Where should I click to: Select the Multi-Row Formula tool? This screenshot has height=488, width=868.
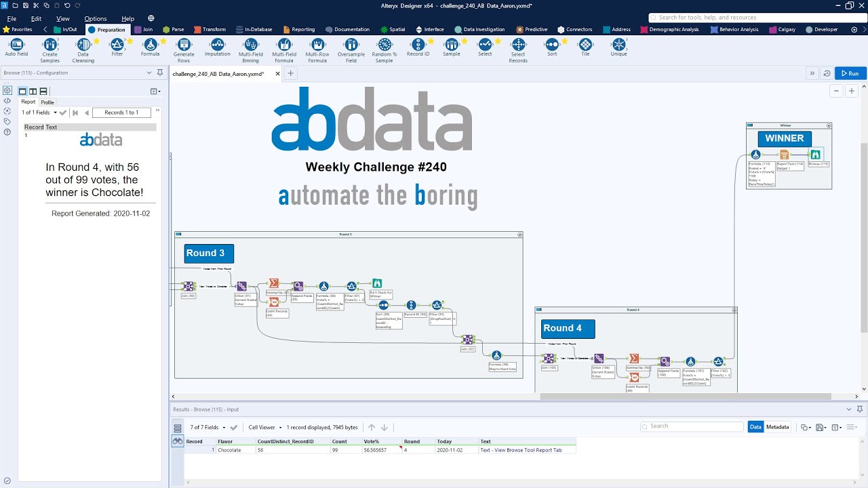tap(317, 50)
